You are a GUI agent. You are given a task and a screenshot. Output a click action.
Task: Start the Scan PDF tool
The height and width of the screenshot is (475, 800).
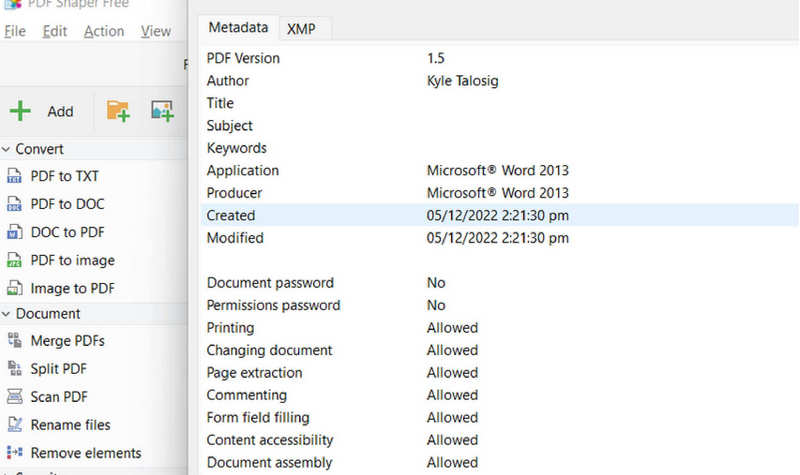[59, 397]
